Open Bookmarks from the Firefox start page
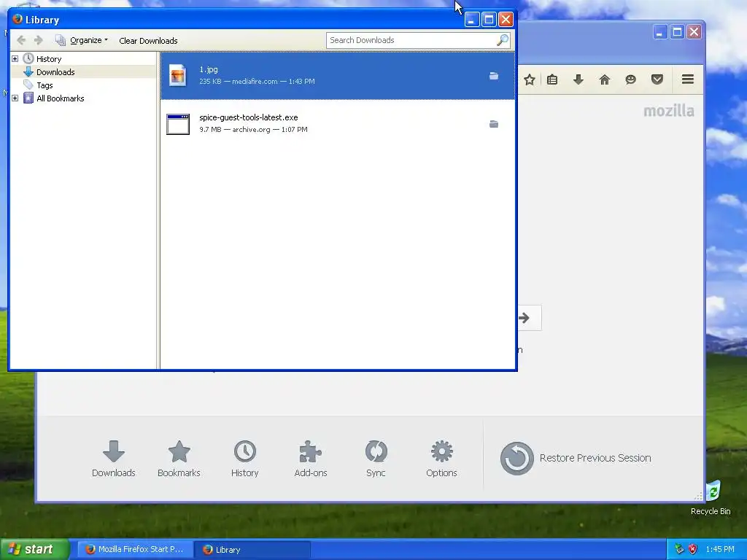This screenshot has width=747, height=560. point(179,459)
